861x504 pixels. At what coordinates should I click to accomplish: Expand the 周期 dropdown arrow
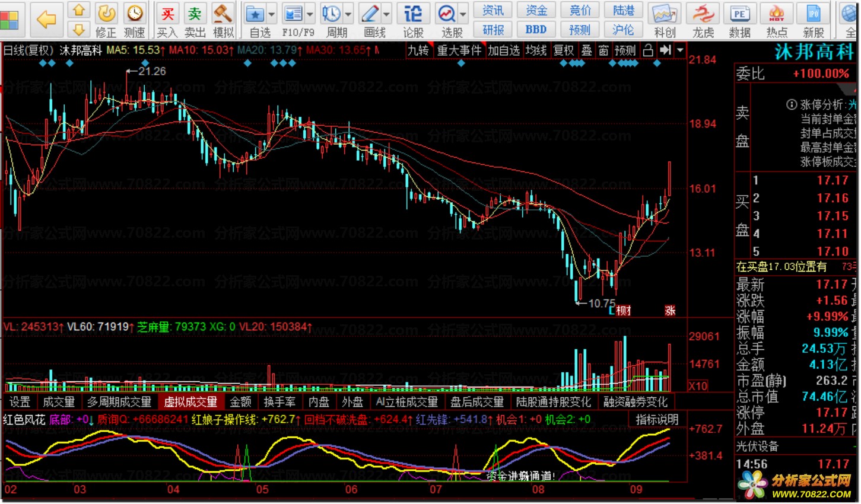(348, 13)
